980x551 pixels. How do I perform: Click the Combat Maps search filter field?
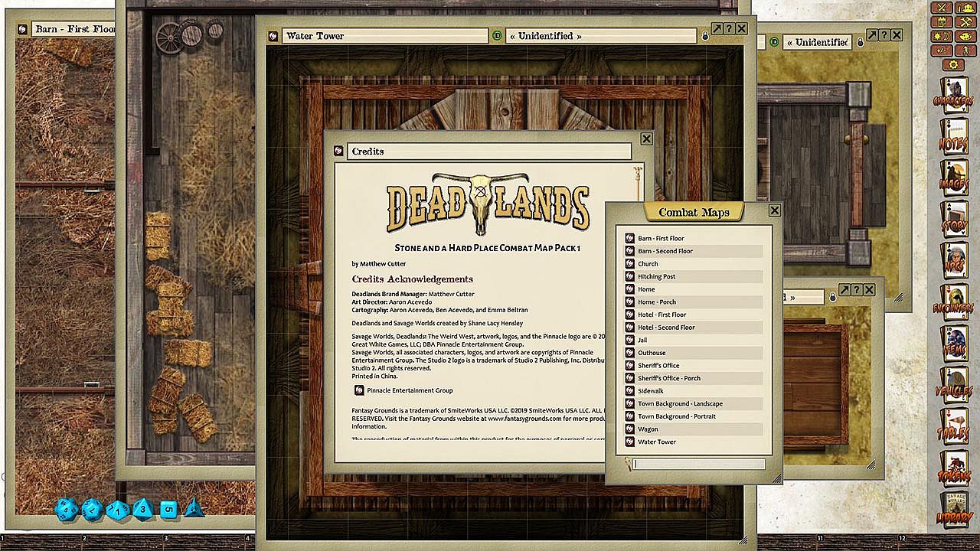(699, 464)
